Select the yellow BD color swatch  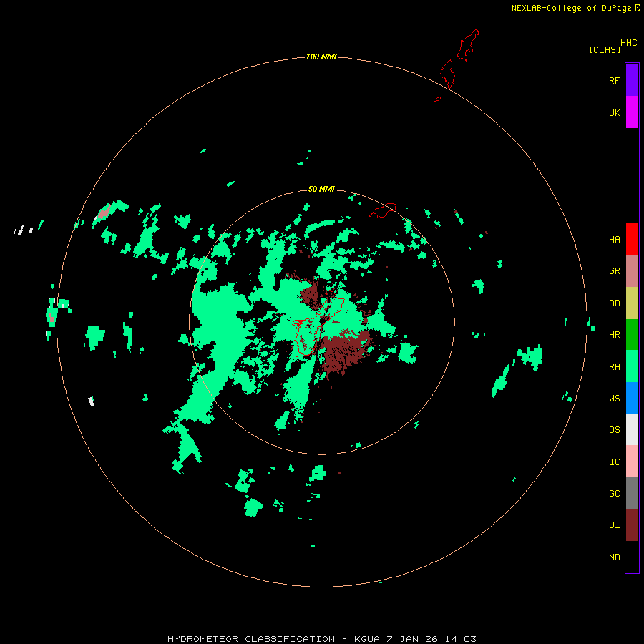632,303
